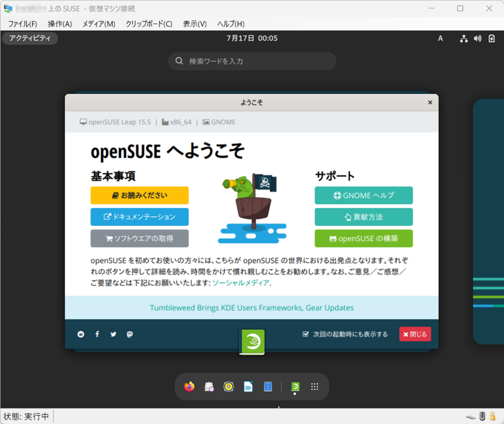Viewport: 504px width, 424px height.
Task: Open the Mastodon social icon
Action: pos(130,334)
